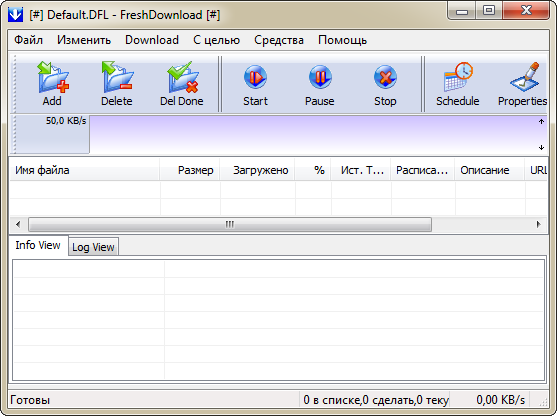The width and height of the screenshot is (557, 416).
Task: Click the Ист. Т... column header
Action: click(361, 170)
